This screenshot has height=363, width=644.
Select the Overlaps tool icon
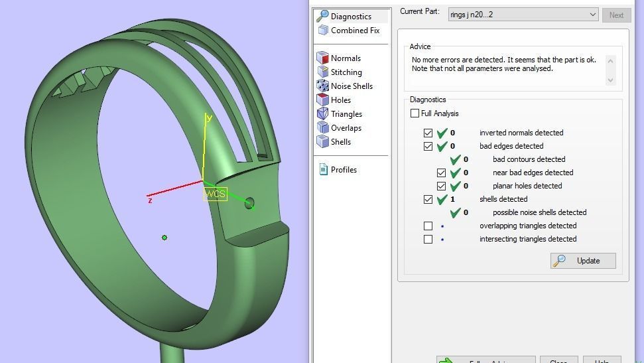(x=322, y=128)
